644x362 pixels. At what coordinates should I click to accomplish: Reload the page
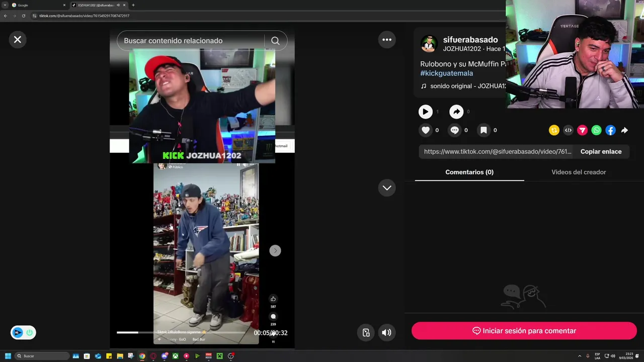(23, 16)
